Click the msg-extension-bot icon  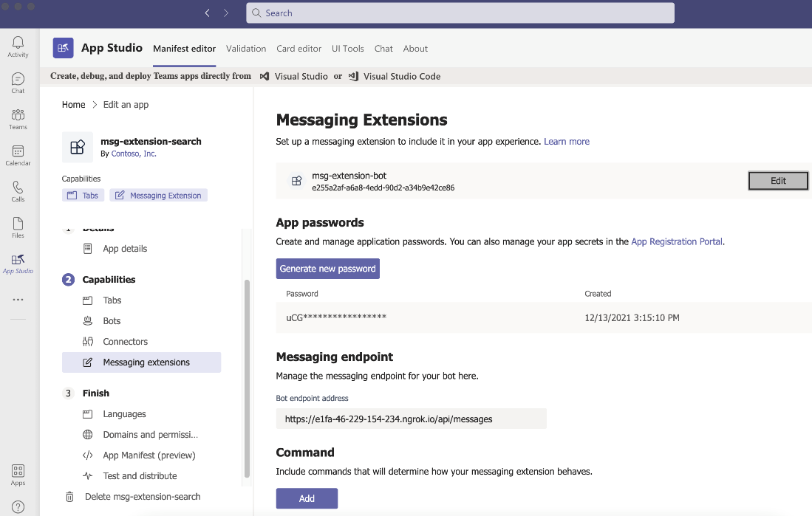click(297, 181)
